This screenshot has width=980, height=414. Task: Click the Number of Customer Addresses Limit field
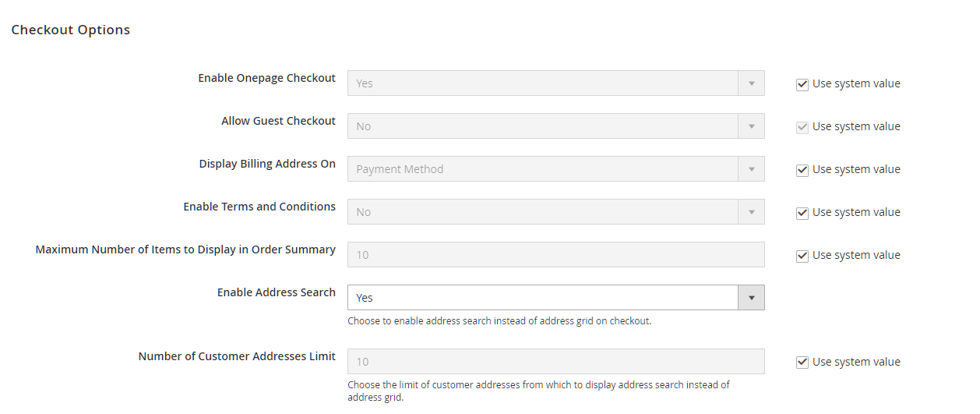555,362
